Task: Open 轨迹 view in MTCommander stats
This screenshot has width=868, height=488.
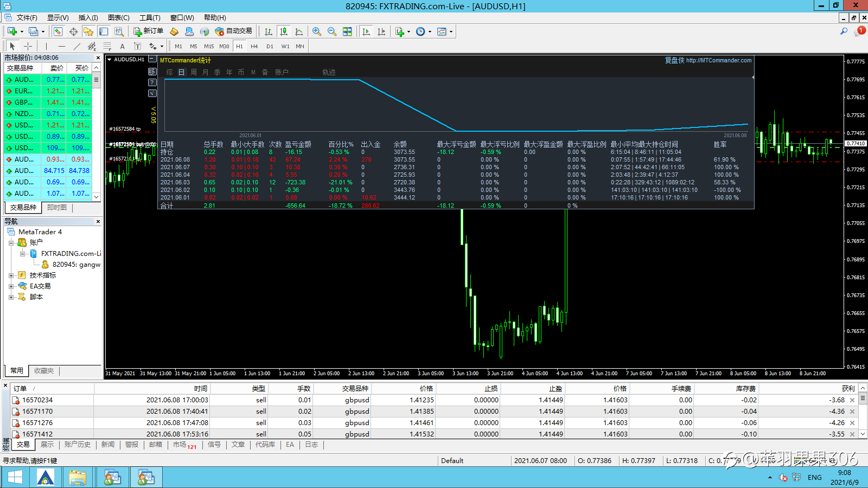Action: [x=329, y=72]
